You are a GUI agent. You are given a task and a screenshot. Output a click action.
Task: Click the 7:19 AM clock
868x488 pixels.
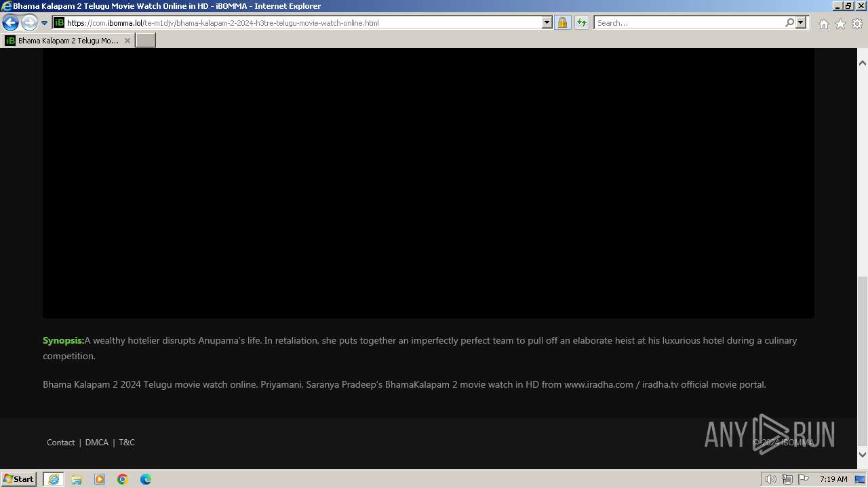pyautogui.click(x=833, y=479)
